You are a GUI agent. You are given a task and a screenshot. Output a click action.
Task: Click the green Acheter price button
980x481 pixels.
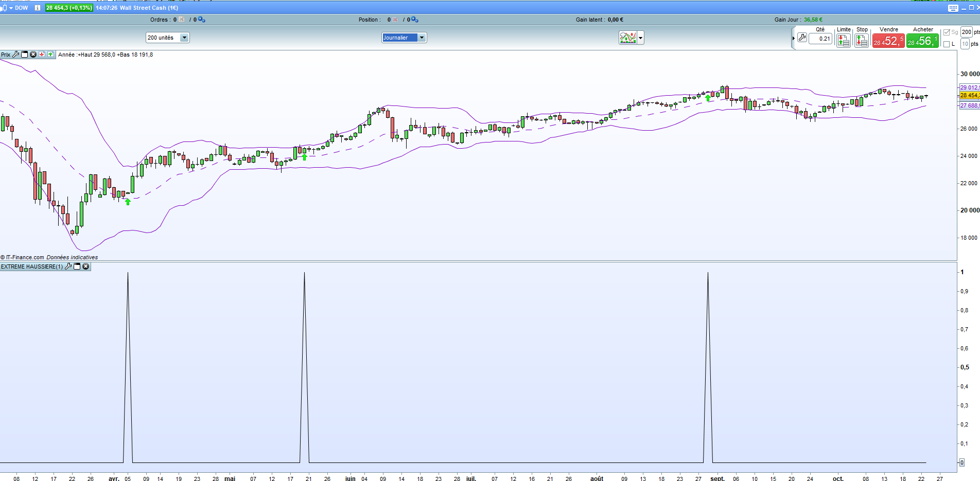922,41
